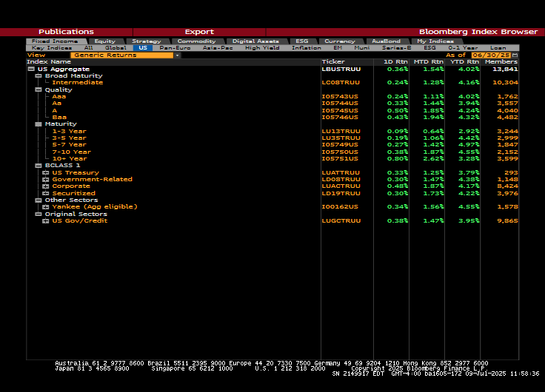545x392 pixels.
Task: Select the EM sub-tab
Action: point(338,48)
